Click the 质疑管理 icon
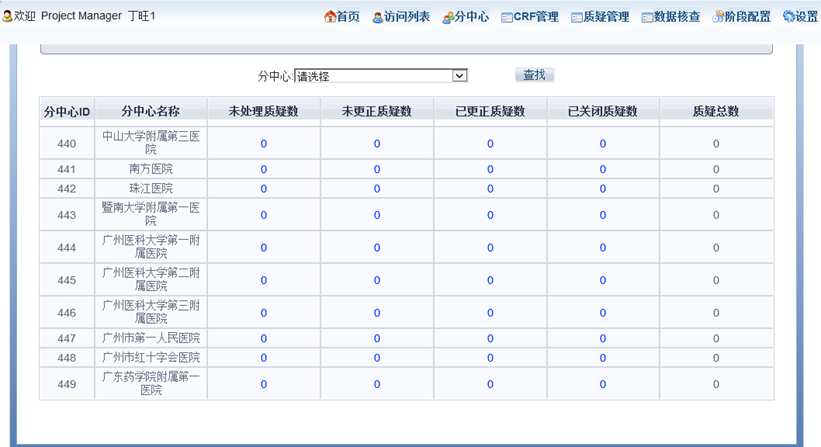Image resolution: width=821 pixels, height=447 pixels. (x=576, y=18)
